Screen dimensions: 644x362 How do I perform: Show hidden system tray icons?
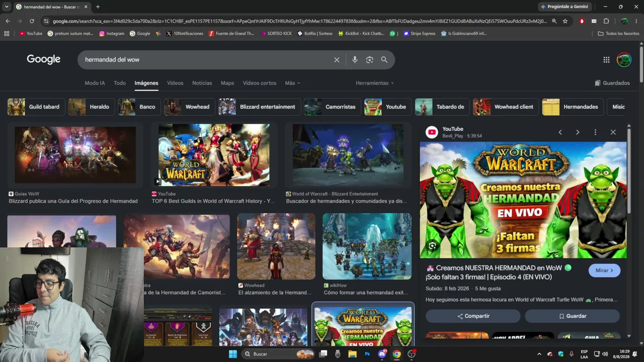coord(539,354)
